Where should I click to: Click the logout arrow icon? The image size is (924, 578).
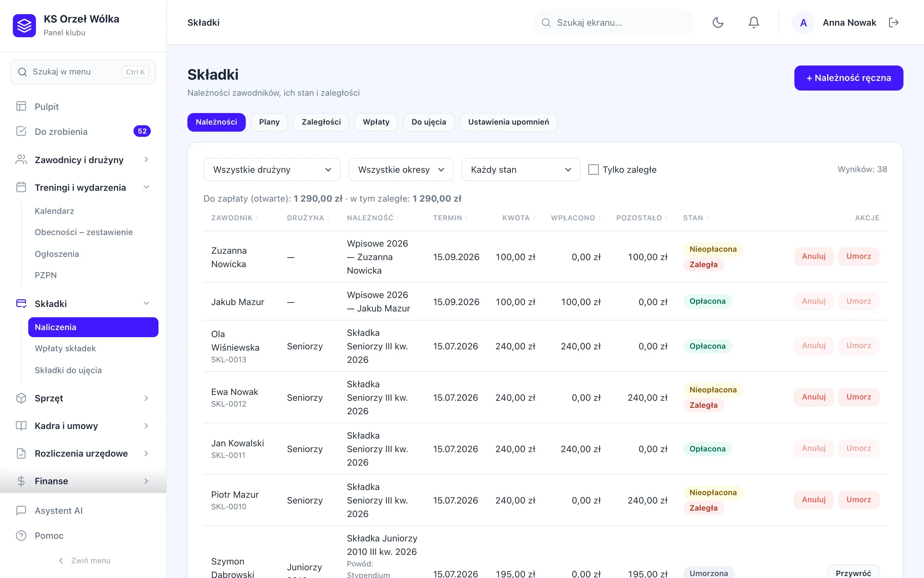click(x=894, y=22)
